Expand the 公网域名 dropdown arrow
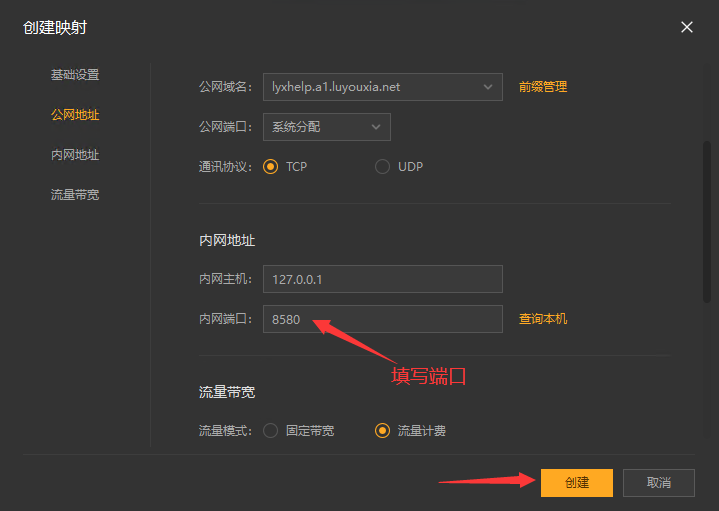719x511 pixels. [x=487, y=87]
